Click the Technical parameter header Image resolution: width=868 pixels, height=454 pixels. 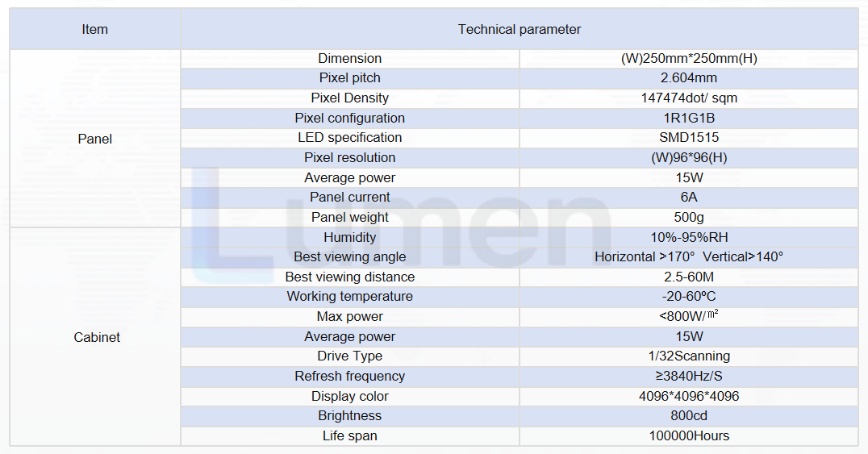(x=520, y=29)
